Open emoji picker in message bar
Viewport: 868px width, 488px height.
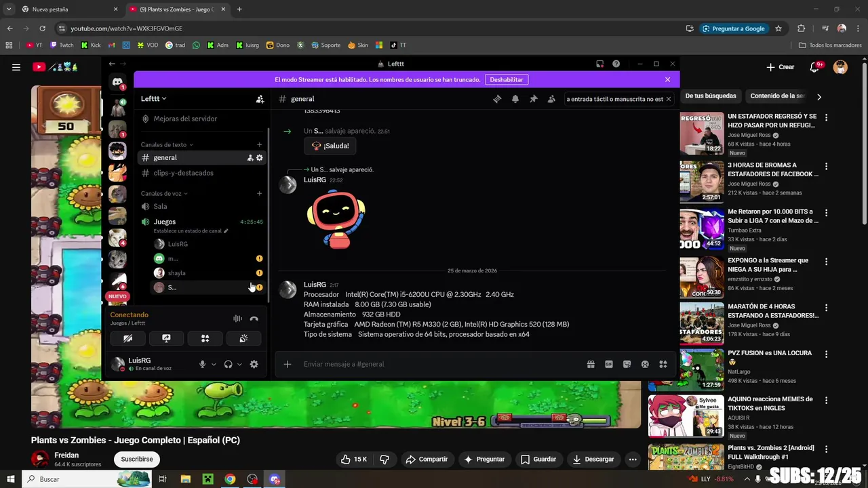point(645,364)
